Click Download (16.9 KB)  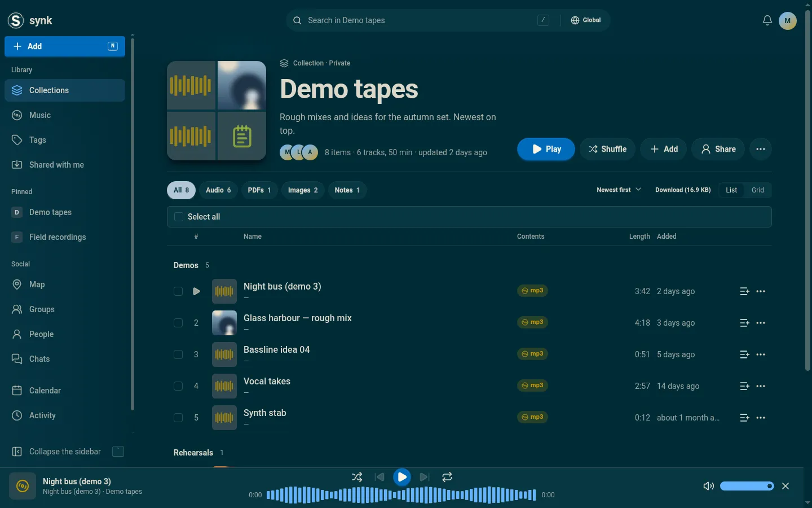pos(683,190)
